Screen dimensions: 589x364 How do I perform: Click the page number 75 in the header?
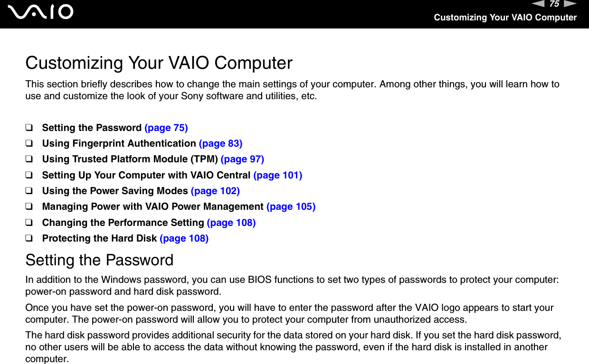[x=554, y=4]
